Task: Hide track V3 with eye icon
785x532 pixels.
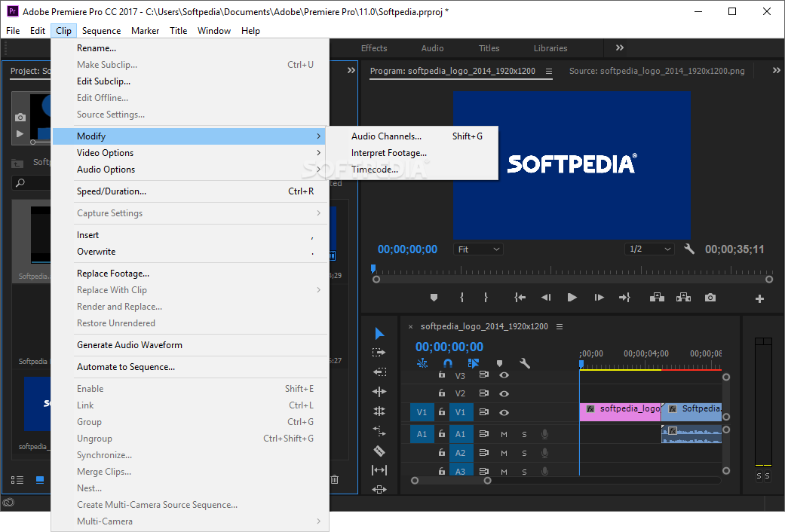Action: click(x=504, y=375)
